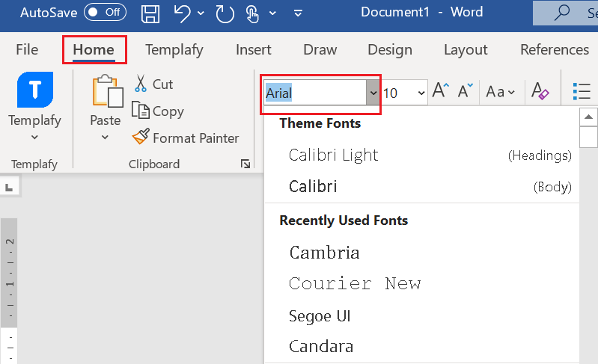
Task: Click the blue Templafy T icon
Action: pos(35,90)
